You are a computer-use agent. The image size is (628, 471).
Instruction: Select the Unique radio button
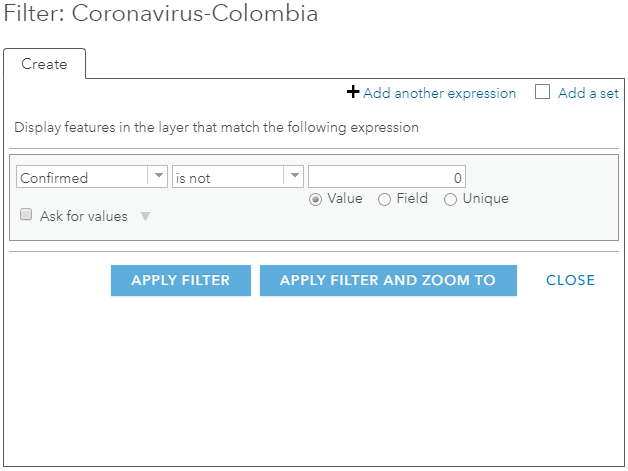[450, 199]
